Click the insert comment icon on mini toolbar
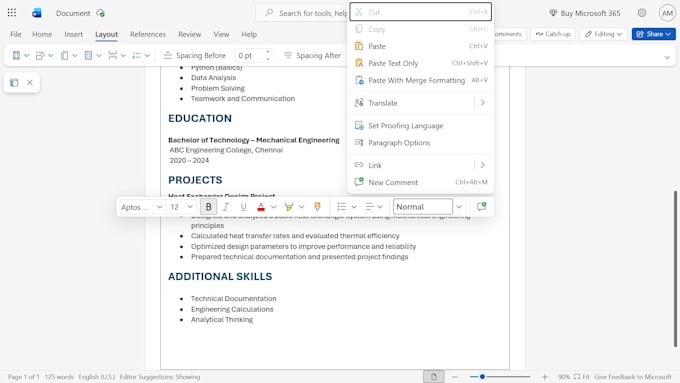This screenshot has width=680, height=383. click(x=481, y=207)
